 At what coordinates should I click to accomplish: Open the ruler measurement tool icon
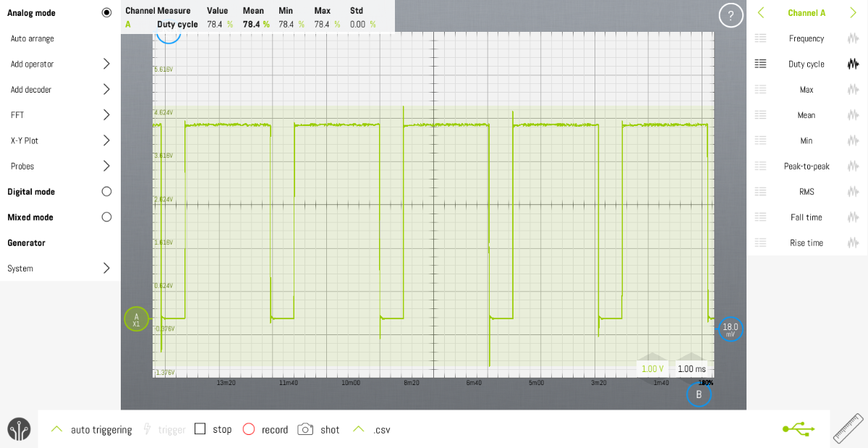pos(848,428)
